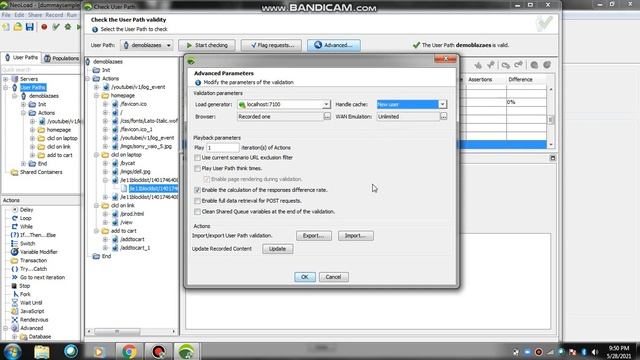Enable Play User Path think times
Screen dimensions: 640x360
point(198,168)
